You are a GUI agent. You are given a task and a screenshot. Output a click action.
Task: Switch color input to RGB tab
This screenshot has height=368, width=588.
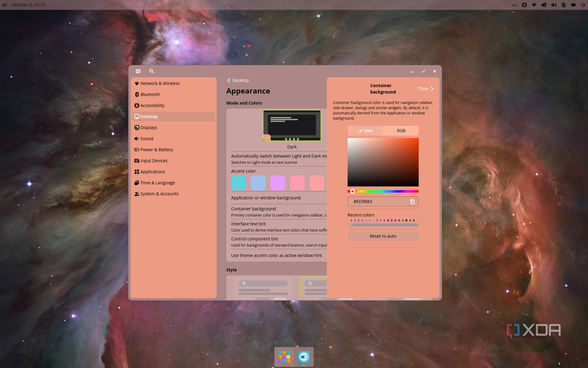coord(401,130)
